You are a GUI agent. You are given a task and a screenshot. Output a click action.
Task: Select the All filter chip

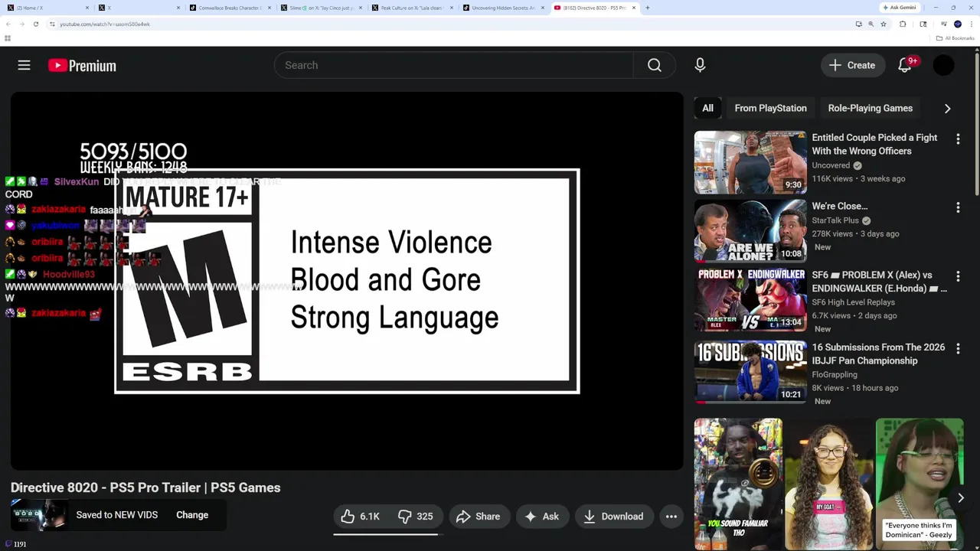click(707, 108)
